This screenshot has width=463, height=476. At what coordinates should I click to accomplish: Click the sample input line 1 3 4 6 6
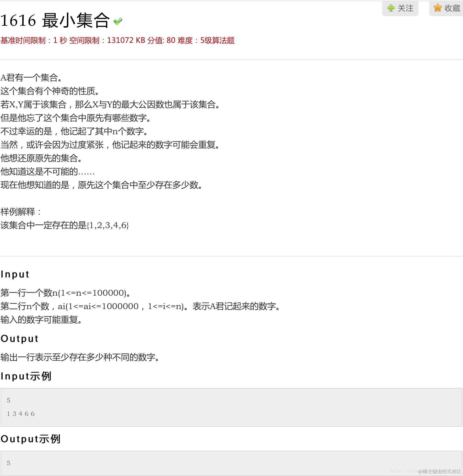click(x=21, y=414)
